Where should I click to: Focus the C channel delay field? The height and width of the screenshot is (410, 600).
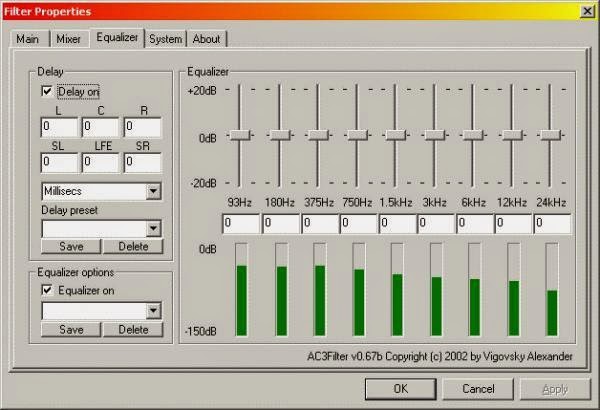[x=101, y=127]
